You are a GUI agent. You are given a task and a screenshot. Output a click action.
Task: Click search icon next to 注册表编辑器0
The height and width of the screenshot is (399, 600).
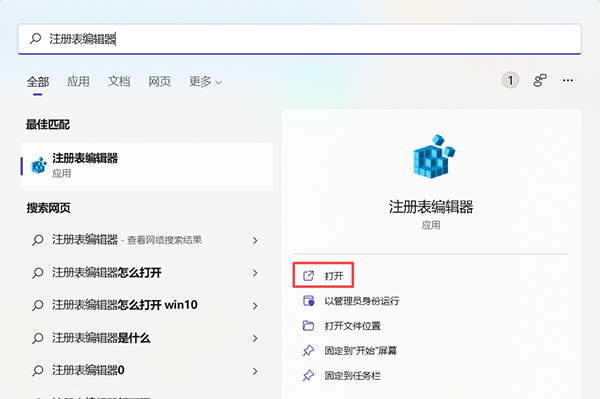(x=38, y=371)
